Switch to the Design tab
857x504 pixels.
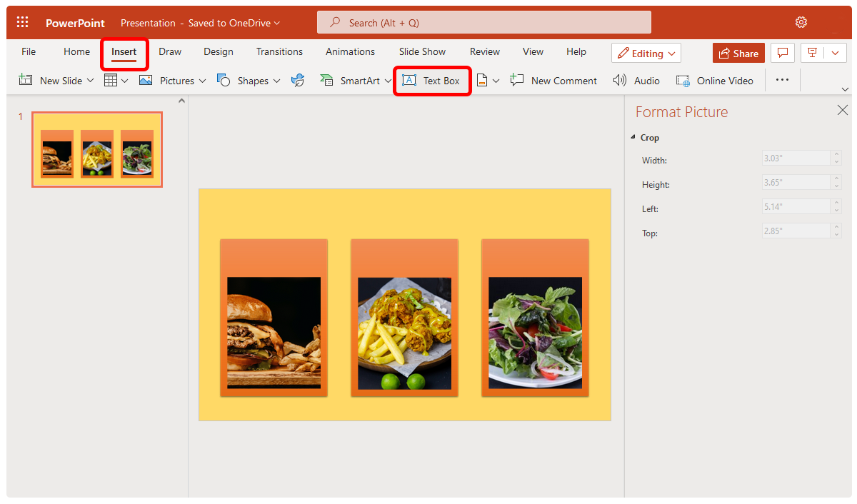218,51
